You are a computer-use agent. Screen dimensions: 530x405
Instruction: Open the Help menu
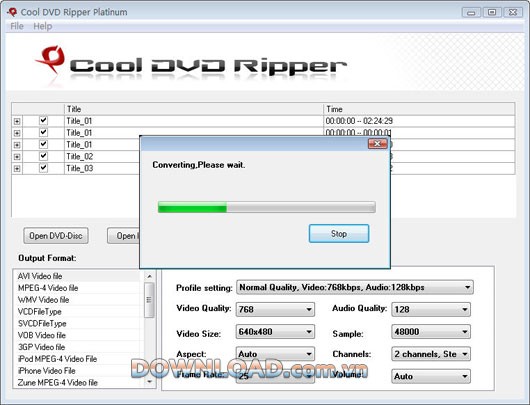[x=43, y=26]
